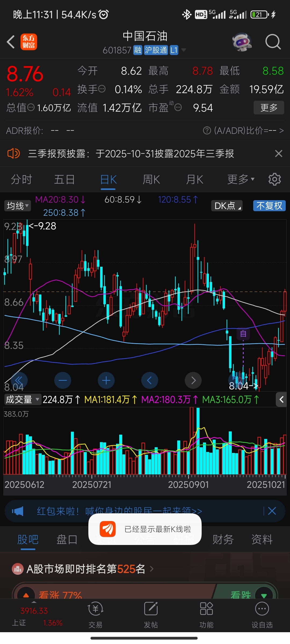Vote 看涨 with the up arrow button

pos(26,594)
